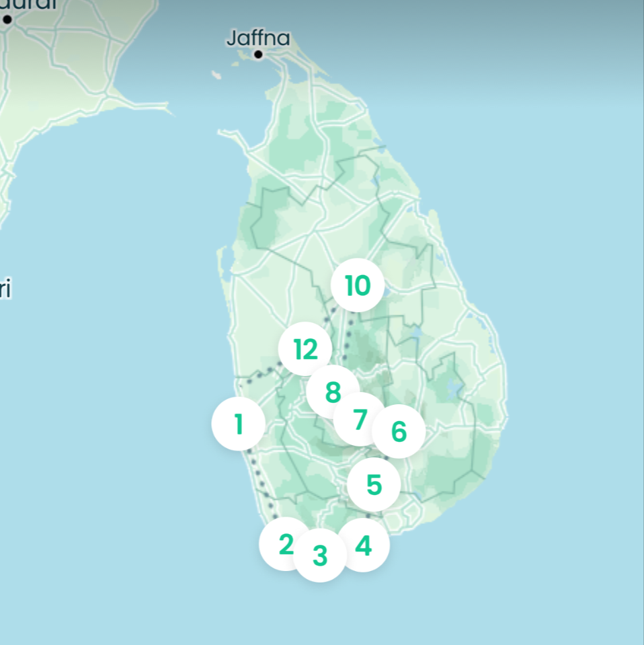
Task: Click the blue reservoir east of marker 6
Action: click(456, 389)
